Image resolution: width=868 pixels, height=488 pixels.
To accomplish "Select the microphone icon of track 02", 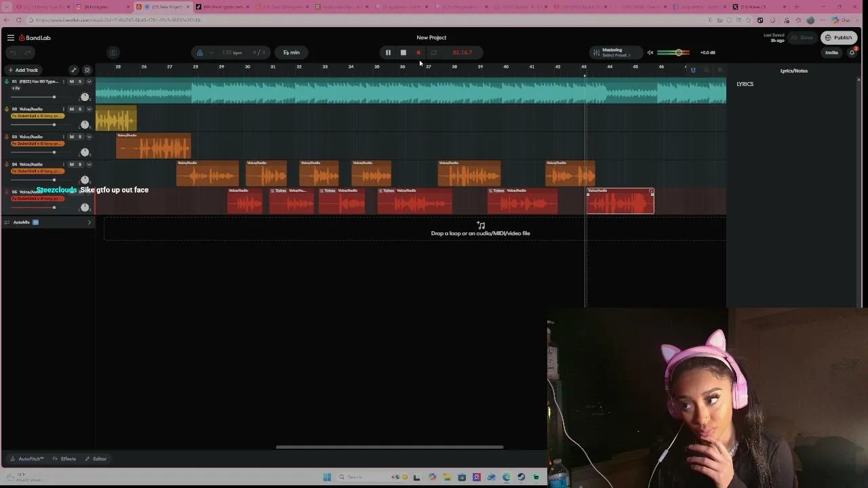I will [7, 109].
